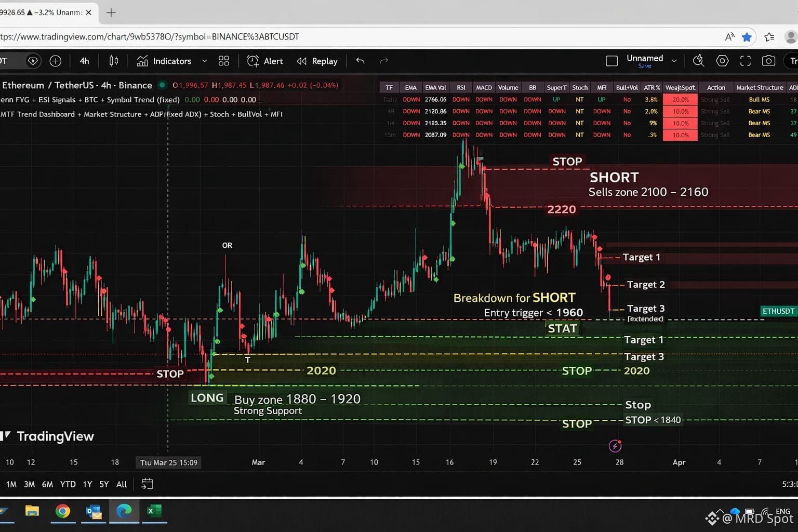Enter fullscreen mode
The image size is (798, 532).
[746, 61]
